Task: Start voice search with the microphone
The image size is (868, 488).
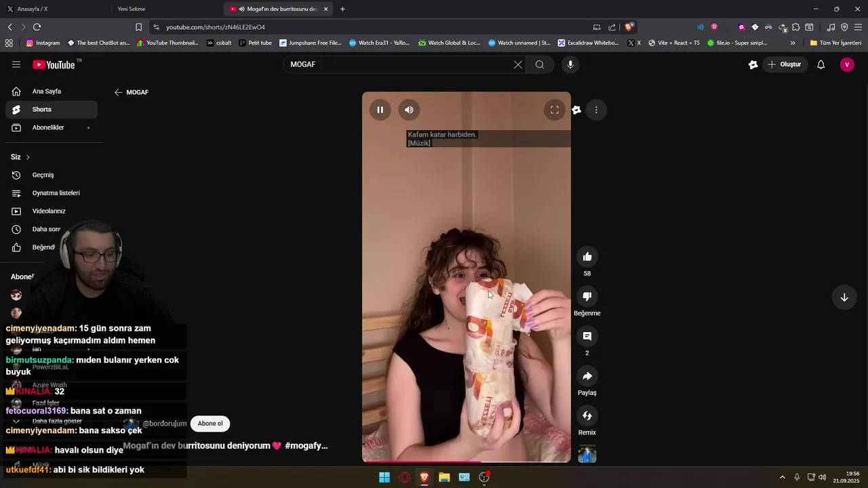Action: [x=570, y=64]
